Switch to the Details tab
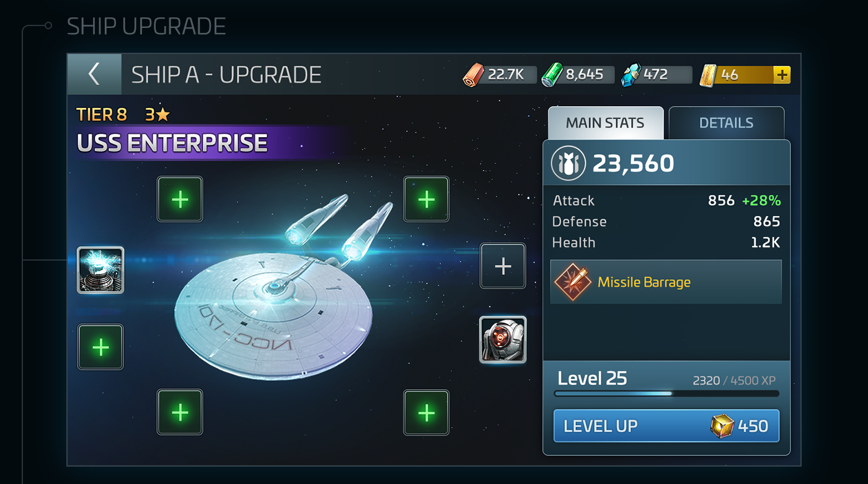 [726, 123]
